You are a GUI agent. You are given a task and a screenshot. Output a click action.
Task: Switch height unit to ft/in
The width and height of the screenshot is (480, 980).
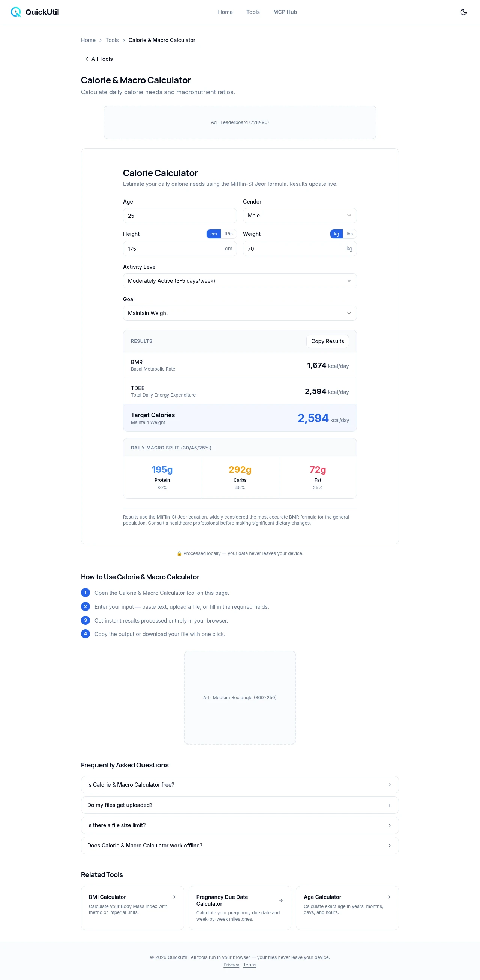coord(228,234)
